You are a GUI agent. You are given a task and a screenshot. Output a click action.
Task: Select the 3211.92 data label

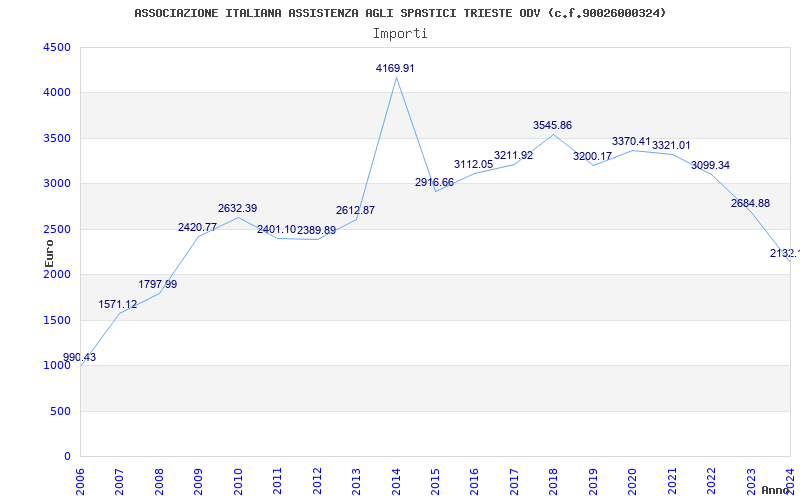pos(513,156)
